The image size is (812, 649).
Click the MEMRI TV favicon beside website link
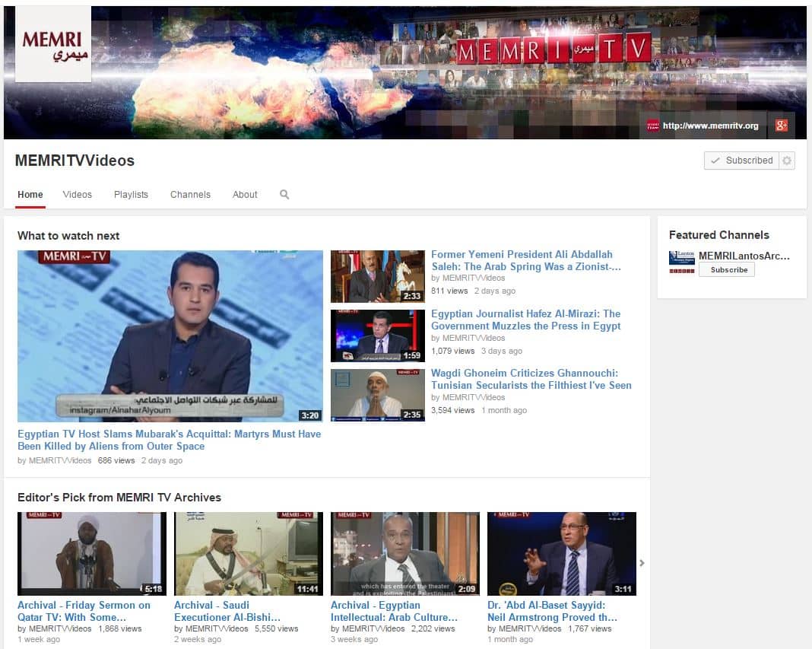(653, 126)
